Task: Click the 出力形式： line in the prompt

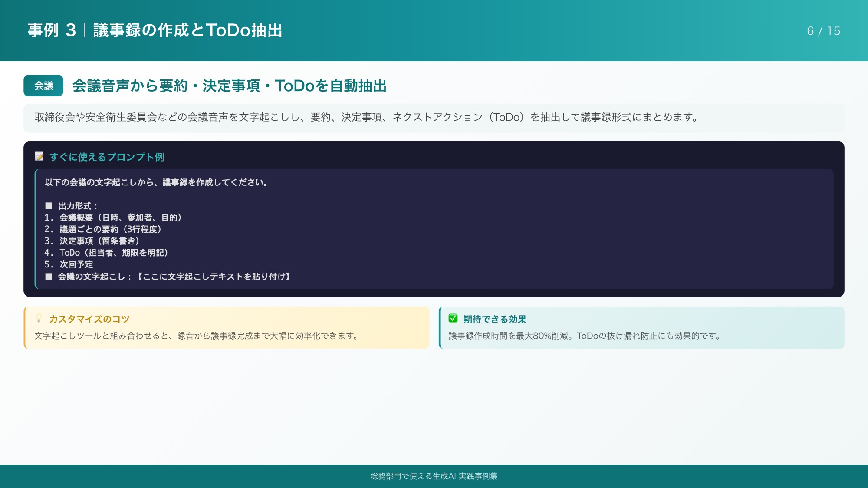Action: coord(72,206)
